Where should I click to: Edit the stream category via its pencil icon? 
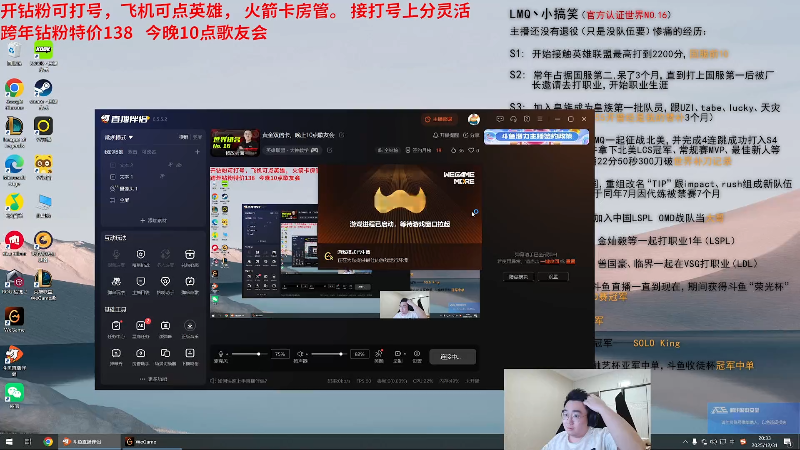(330, 150)
